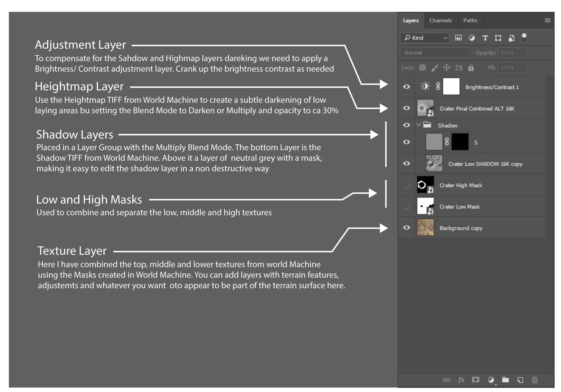Hide the Shadow group
Screen dimensions: 561x392
[x=406, y=125]
